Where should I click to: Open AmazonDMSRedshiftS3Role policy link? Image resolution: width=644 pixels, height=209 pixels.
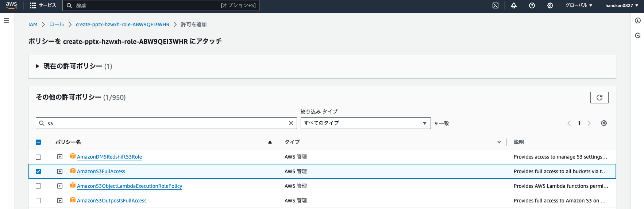pyautogui.click(x=109, y=157)
